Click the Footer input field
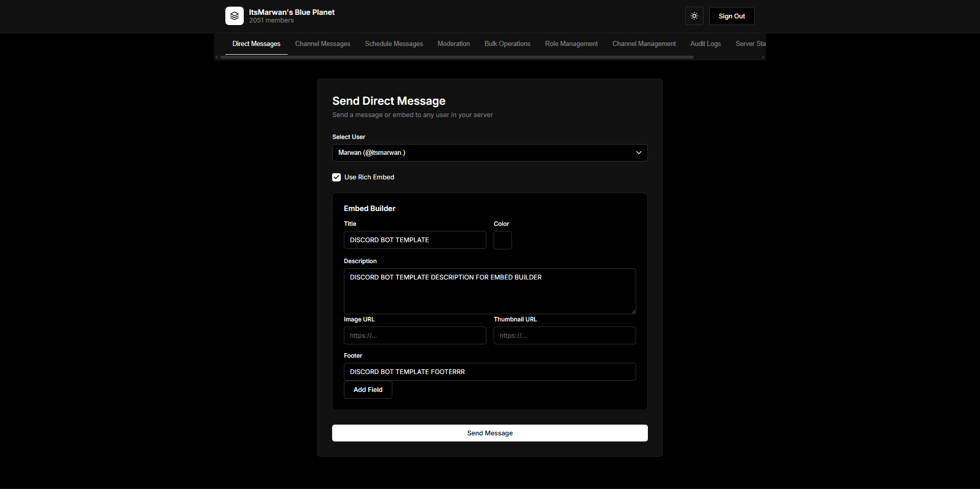 point(489,372)
